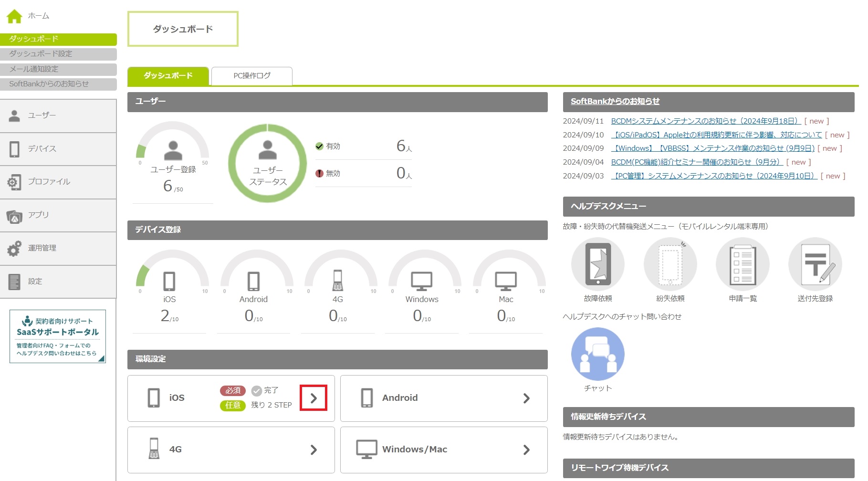The width and height of the screenshot is (868, 481).
Task: Switch to the PC操作ログ tab
Action: click(252, 76)
